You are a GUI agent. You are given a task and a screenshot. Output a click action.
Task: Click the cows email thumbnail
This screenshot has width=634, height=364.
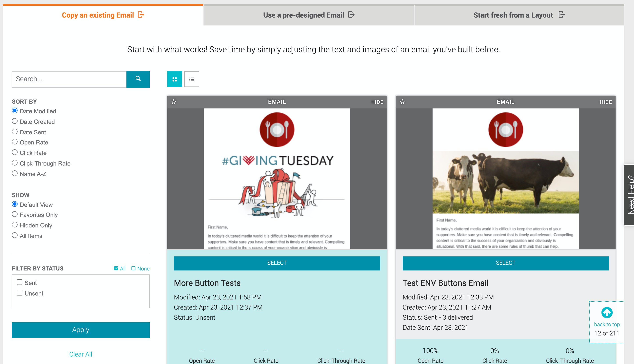(506, 179)
